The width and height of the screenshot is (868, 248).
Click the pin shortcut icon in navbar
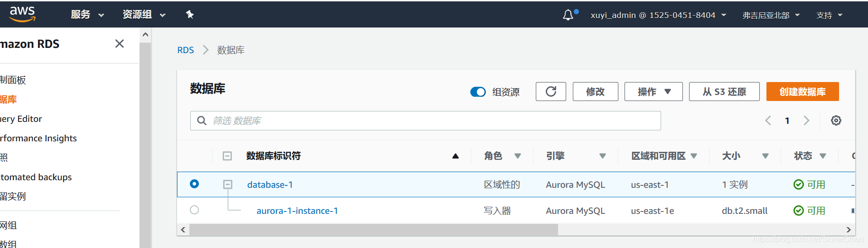pyautogui.click(x=190, y=15)
